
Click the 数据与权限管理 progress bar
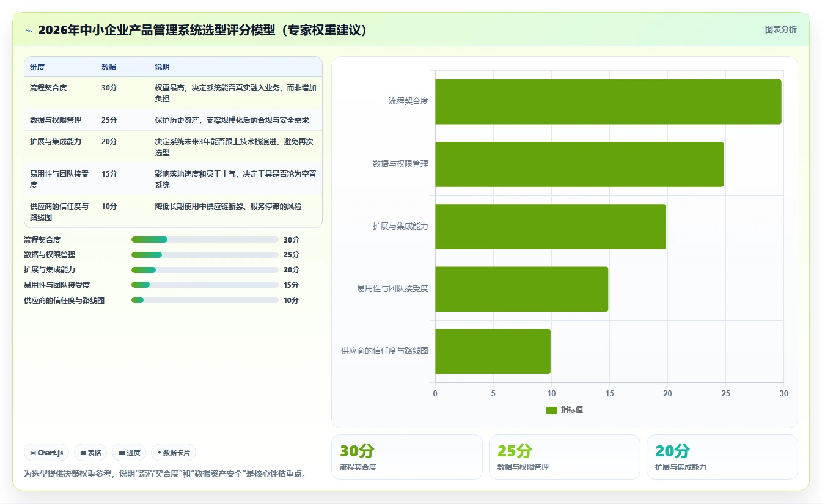click(x=205, y=255)
